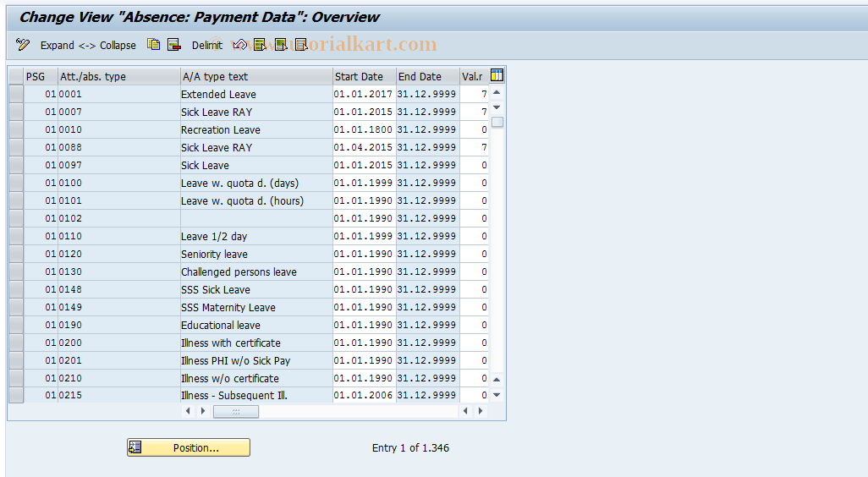Click the 'Entry 1 of 1.346' status text
The height and width of the screenshot is (477, 868).
point(411,447)
